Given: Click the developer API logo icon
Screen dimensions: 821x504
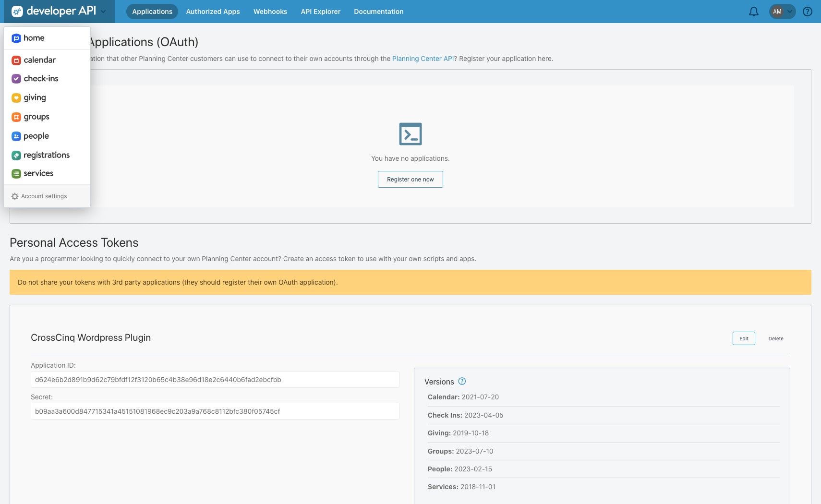Looking at the screenshot, I should tap(17, 12).
